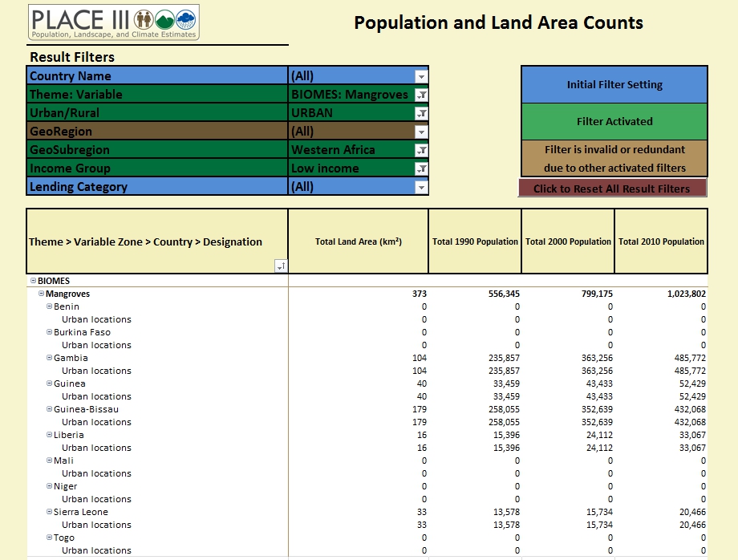Image resolution: width=738 pixels, height=560 pixels.
Task: Select the Total 1990 Population column header
Action: coord(475,241)
